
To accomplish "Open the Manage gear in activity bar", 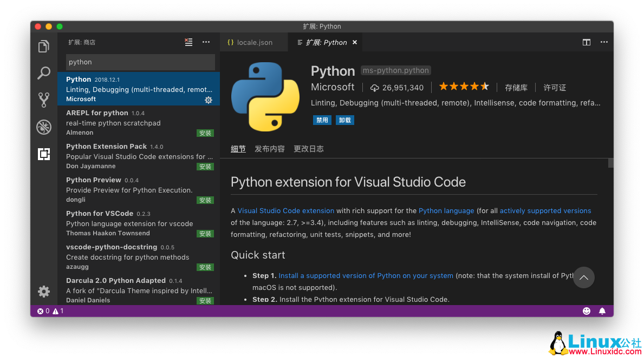I will tap(44, 292).
